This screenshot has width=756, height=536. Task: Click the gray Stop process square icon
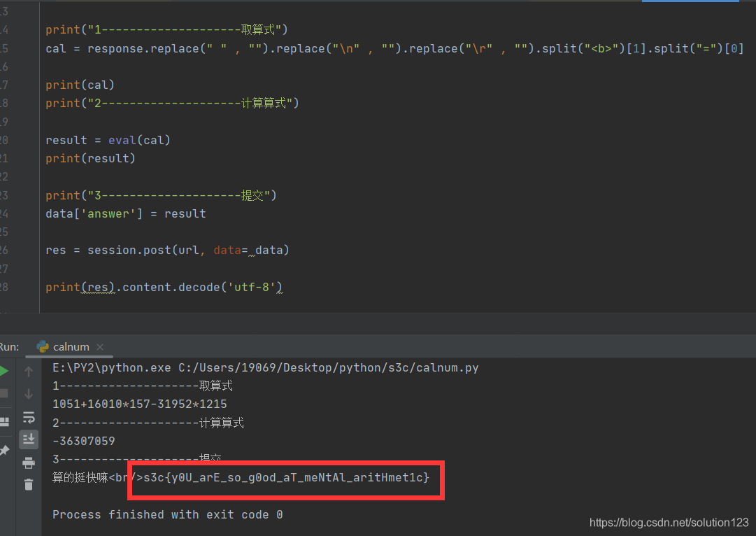(3, 394)
